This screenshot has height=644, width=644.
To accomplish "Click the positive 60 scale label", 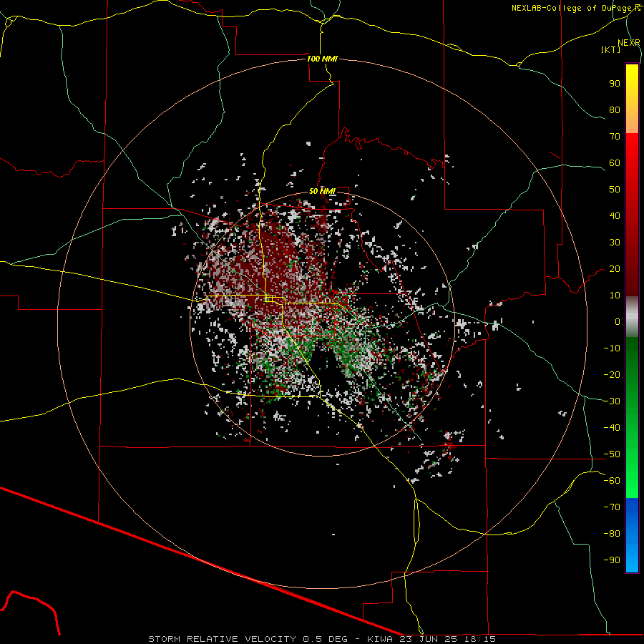I will (615, 163).
